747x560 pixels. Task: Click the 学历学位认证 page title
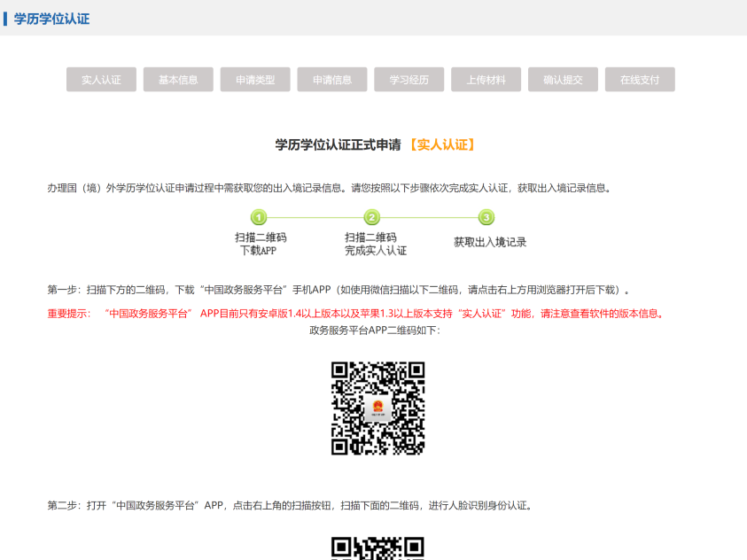coord(51,19)
